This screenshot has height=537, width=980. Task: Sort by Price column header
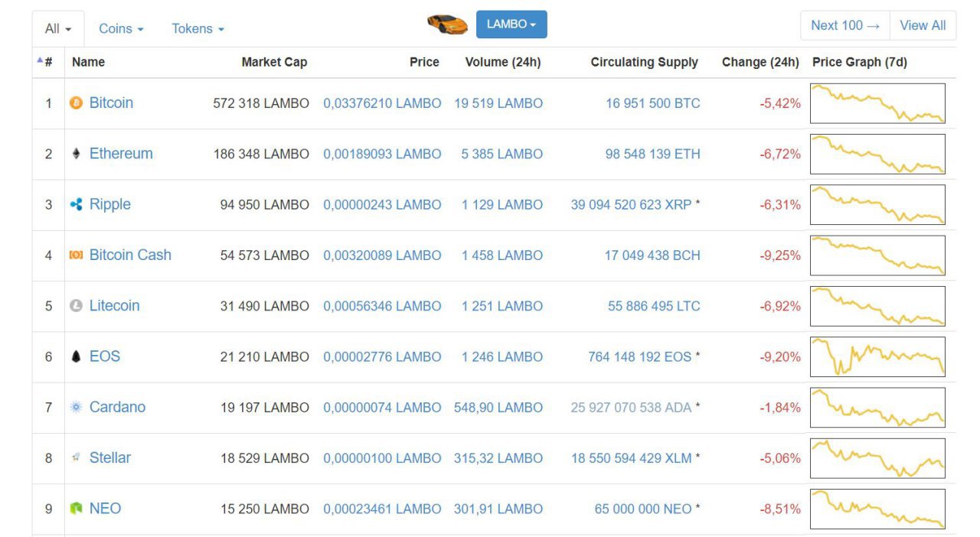[424, 62]
